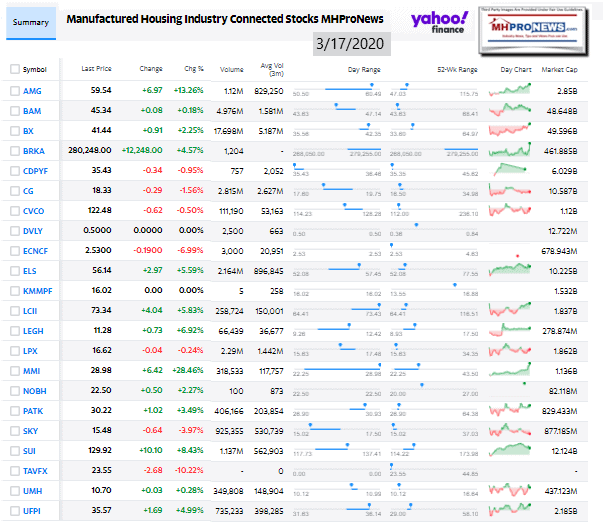The image size is (605, 526).
Task: Open the BX day chart sparkline
Action: (517, 130)
